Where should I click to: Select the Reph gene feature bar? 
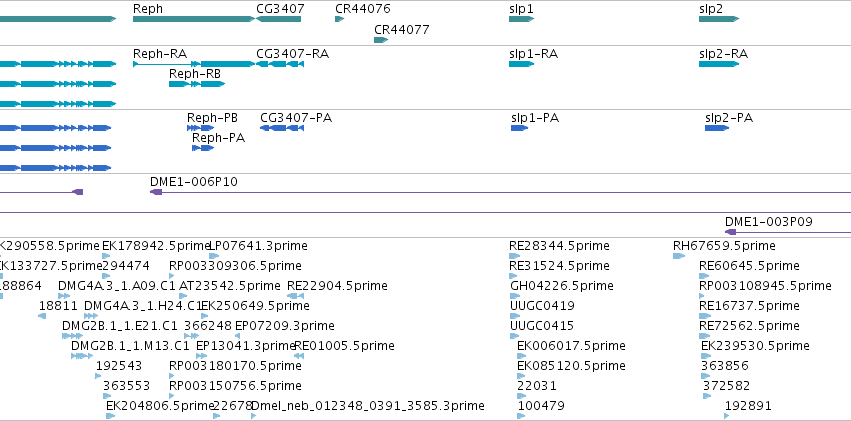tap(194, 19)
